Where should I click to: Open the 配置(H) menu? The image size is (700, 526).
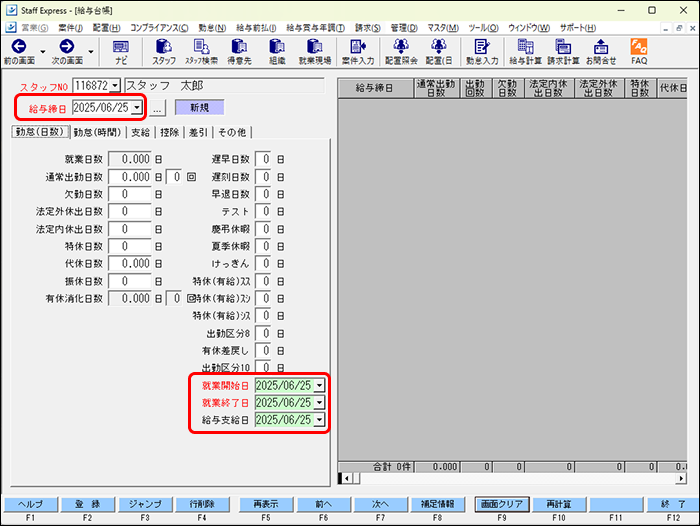tap(106, 28)
